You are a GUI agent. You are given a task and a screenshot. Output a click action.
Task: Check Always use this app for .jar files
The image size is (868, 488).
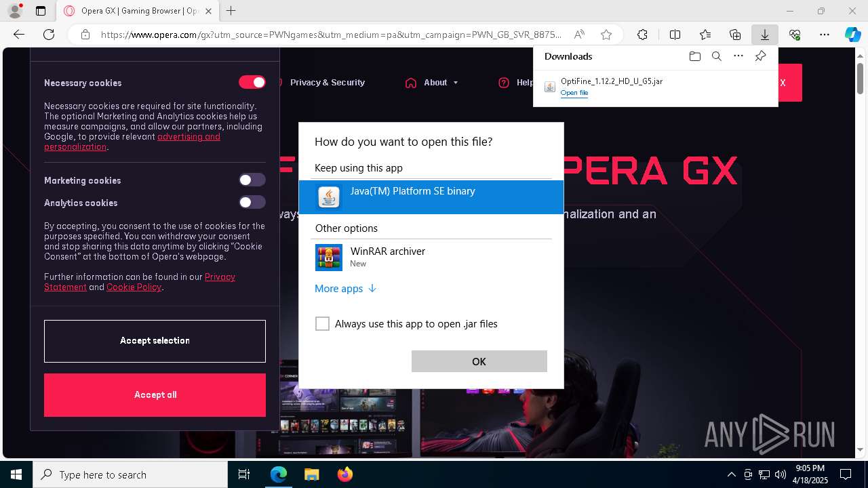tap(322, 324)
